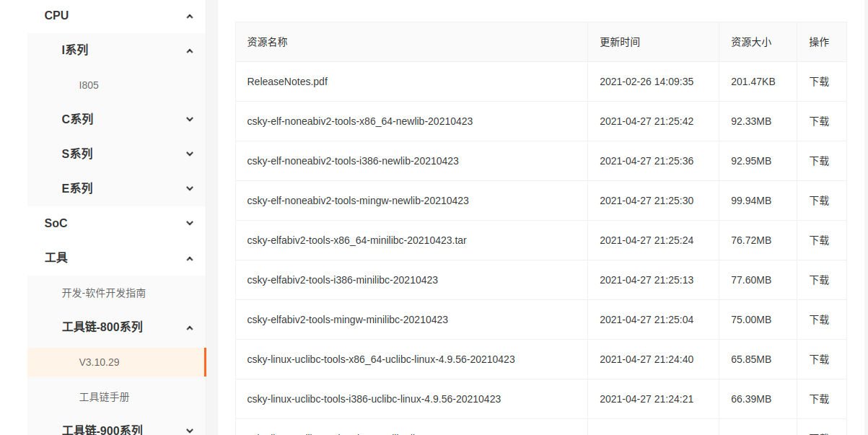Click the 工具 menu label
Viewport: 868px width, 435px height.
56,258
